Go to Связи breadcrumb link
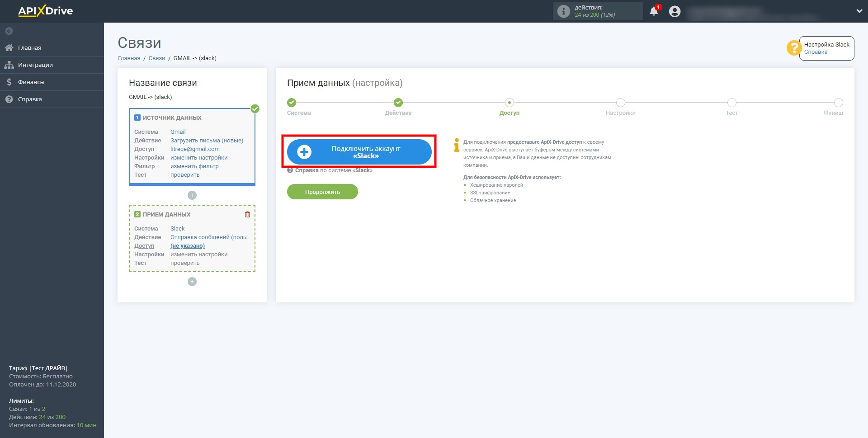868x438 pixels. coord(157,58)
